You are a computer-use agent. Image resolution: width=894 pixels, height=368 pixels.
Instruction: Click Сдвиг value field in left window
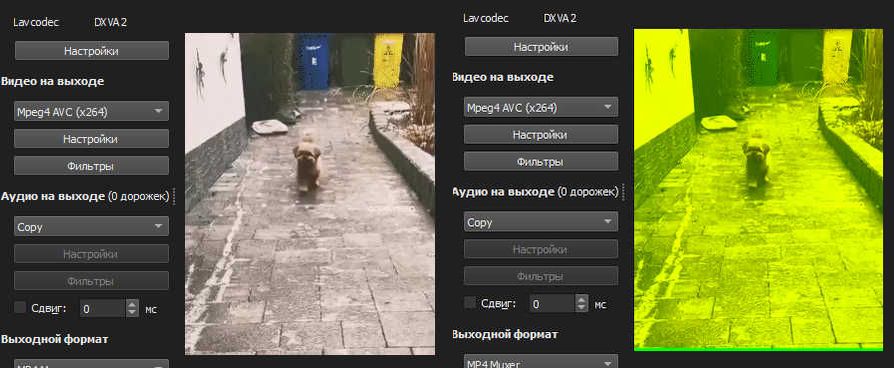tap(103, 309)
